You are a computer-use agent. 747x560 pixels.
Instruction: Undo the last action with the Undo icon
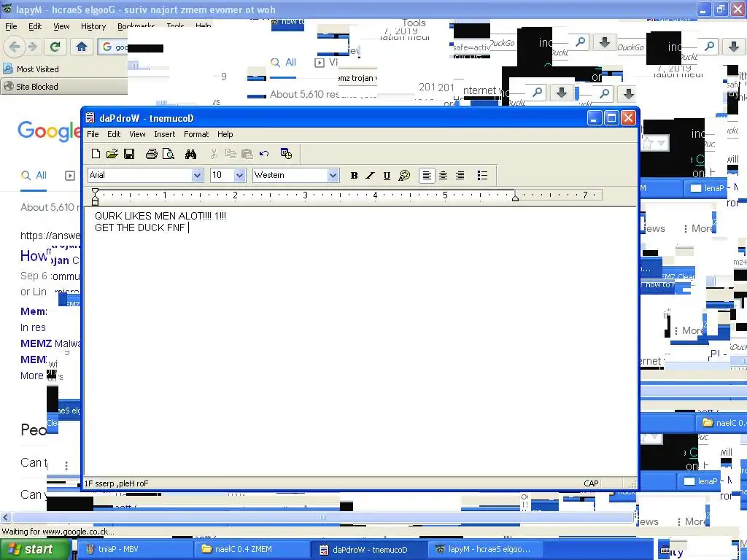point(264,153)
